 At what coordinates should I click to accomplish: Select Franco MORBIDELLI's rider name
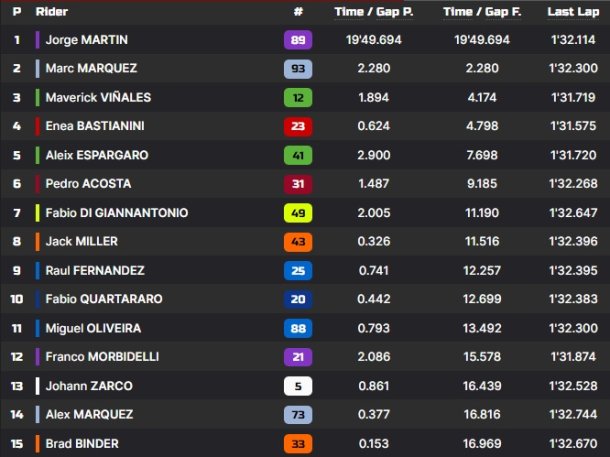pos(102,357)
